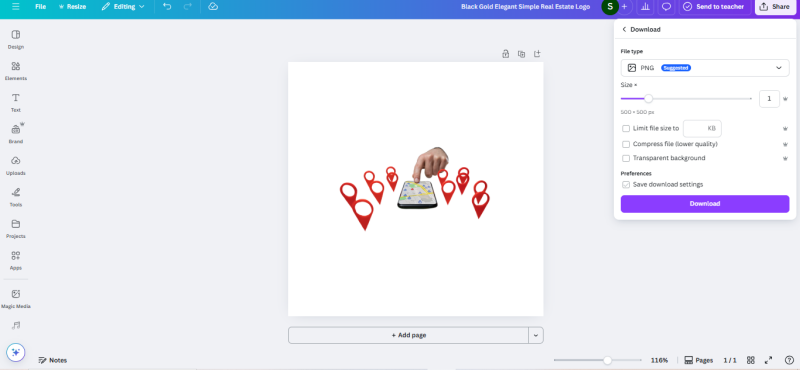Open the analytics chart icon
This screenshot has height=370, width=800.
(645, 7)
